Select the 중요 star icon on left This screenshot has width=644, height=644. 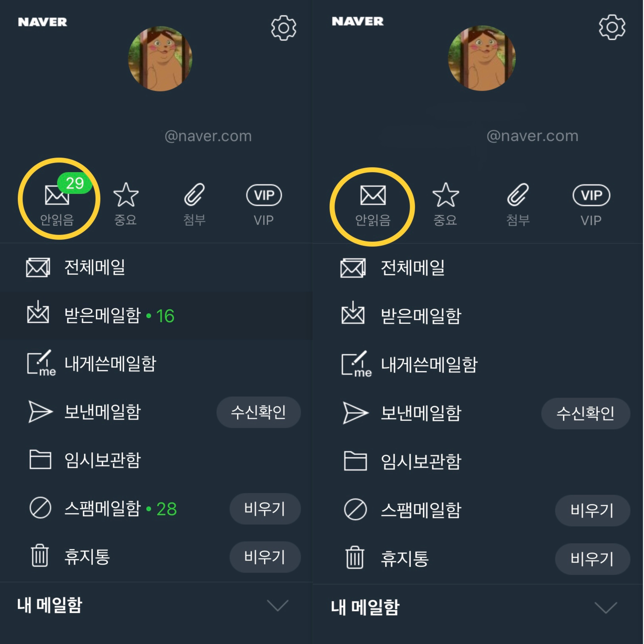pyautogui.click(x=126, y=195)
